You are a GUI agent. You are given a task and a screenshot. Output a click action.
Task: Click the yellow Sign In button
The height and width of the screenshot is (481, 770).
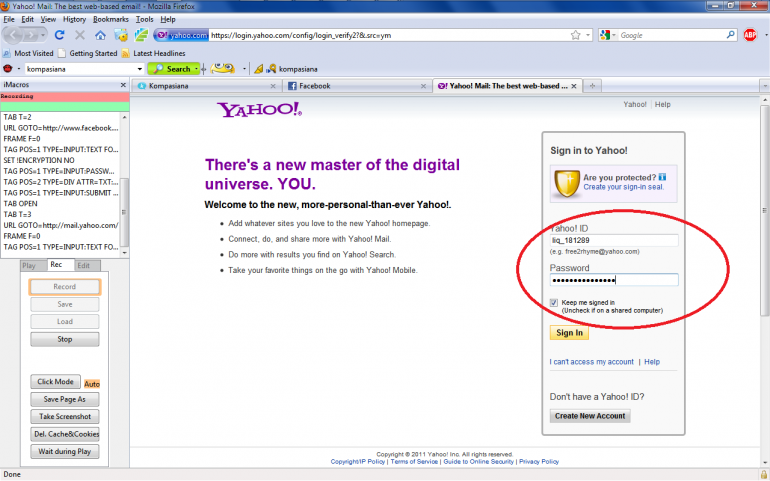(x=569, y=333)
